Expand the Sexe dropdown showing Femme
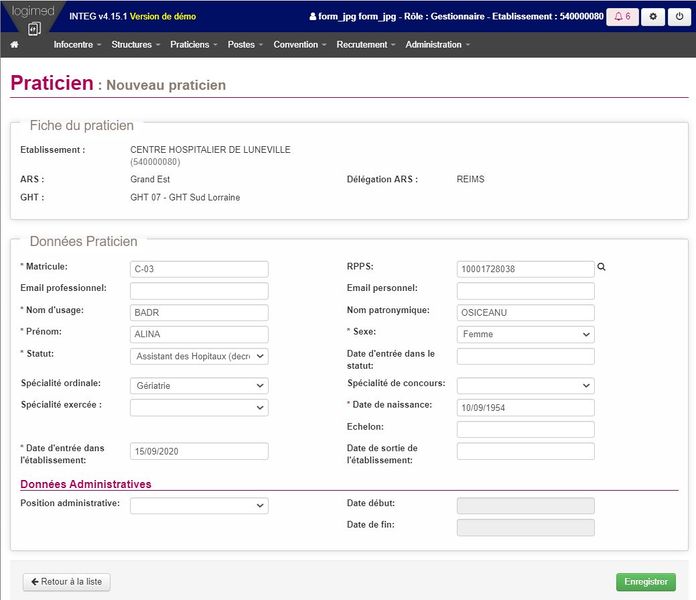696x600 pixels. [x=526, y=334]
